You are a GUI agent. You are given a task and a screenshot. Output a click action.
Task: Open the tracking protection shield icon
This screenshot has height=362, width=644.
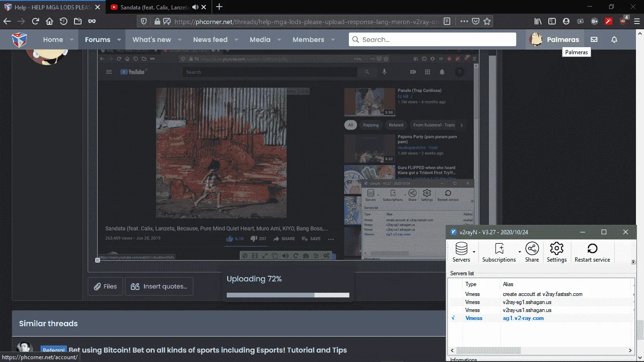(144, 21)
